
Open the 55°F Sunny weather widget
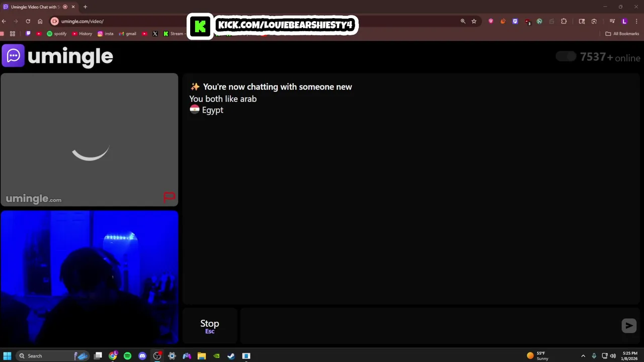[537, 356]
